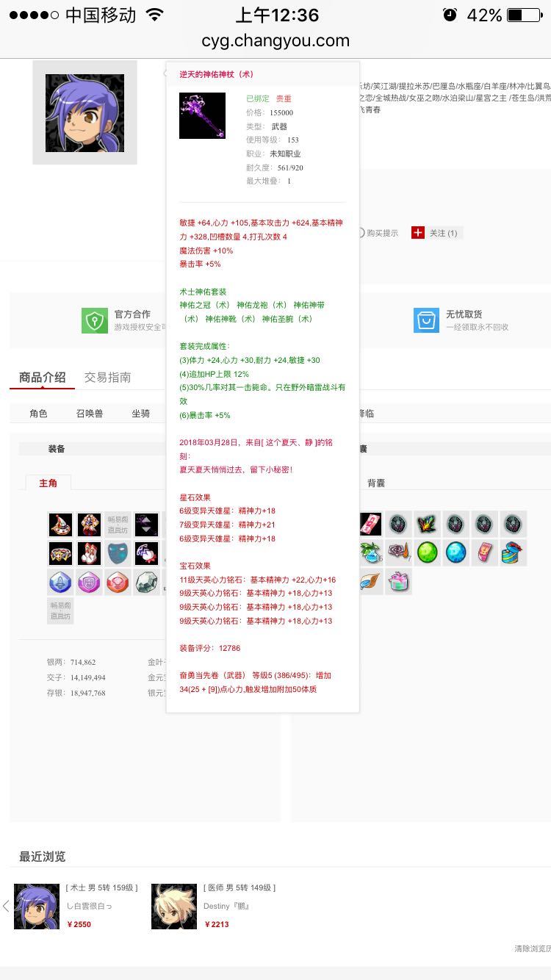Select the 背囊 bag tab
Viewport: 551px width, 980px height.
[376, 483]
